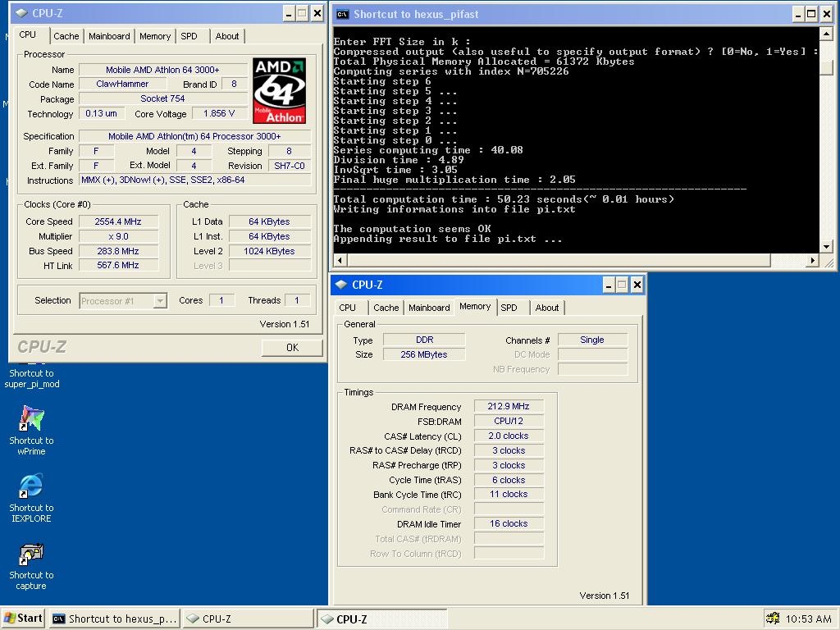Open the IEXPLORE desktop shortcut

pos(31,497)
